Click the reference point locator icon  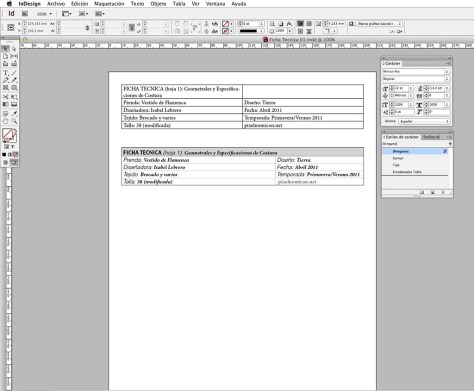click(11, 27)
